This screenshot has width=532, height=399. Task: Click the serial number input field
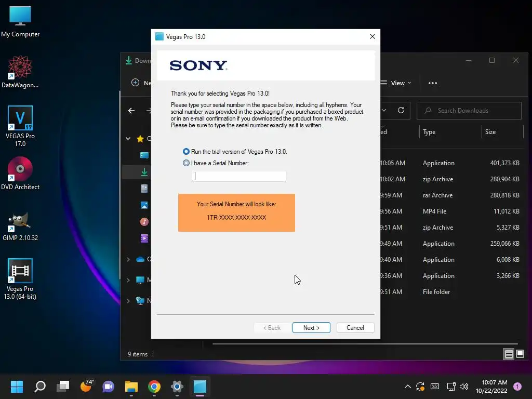(x=239, y=176)
